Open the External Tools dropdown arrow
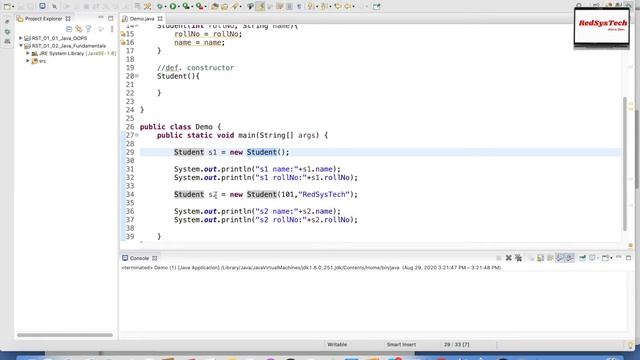Viewport: 640px width, 360px height. [x=205, y=7]
